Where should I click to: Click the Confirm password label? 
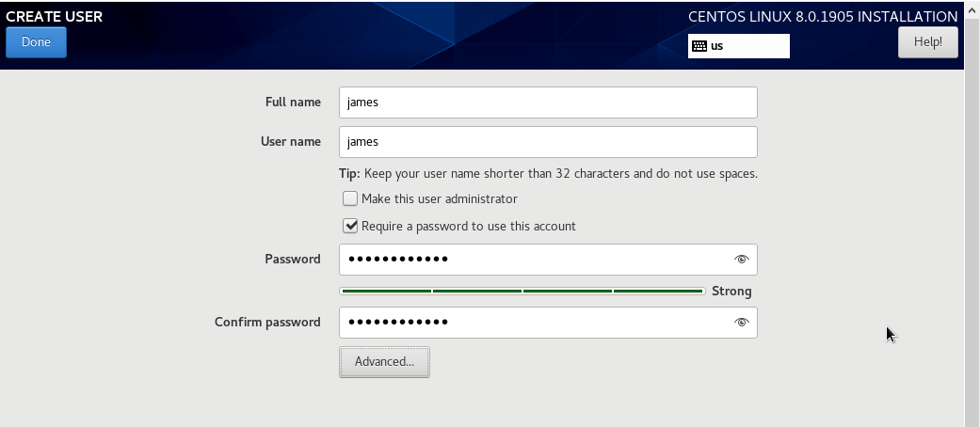coord(267,322)
